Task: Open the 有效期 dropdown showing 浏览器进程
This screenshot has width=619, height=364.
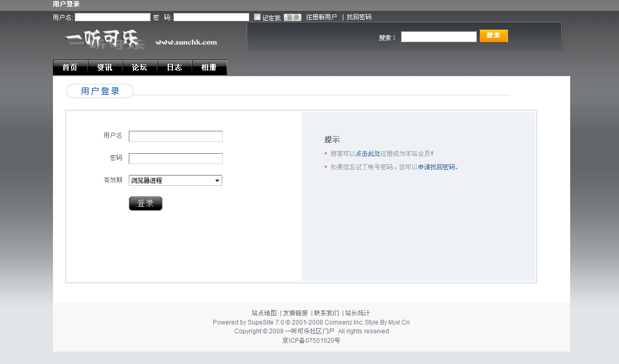Action: [176, 180]
